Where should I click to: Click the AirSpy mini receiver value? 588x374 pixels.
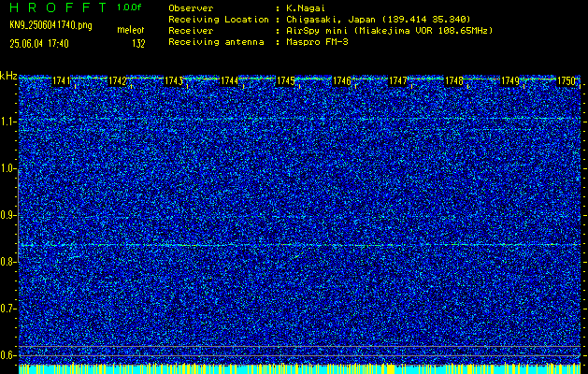pos(389,31)
